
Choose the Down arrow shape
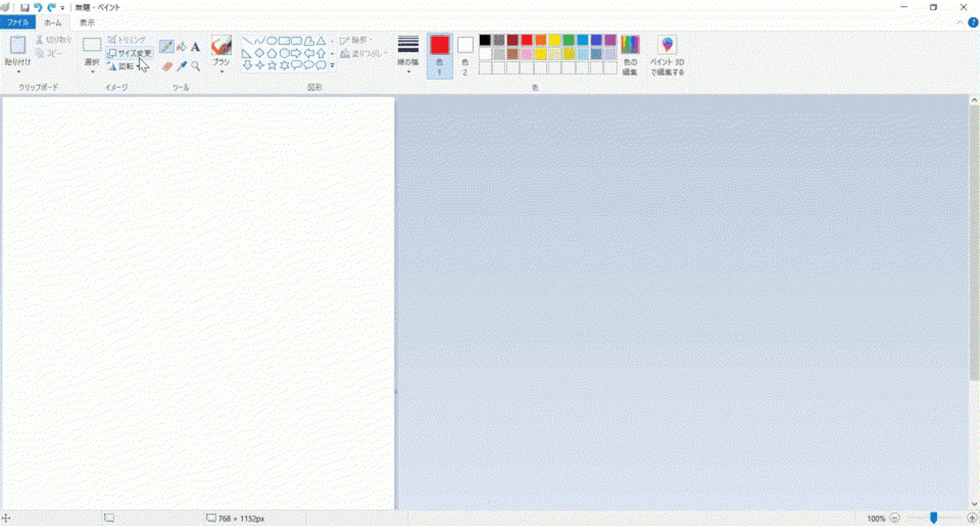(x=247, y=66)
